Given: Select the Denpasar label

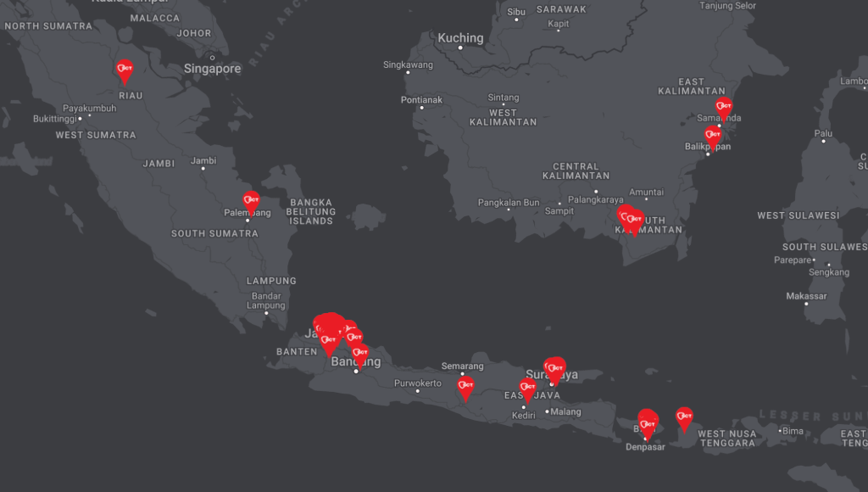Looking at the screenshot, I should [x=645, y=447].
